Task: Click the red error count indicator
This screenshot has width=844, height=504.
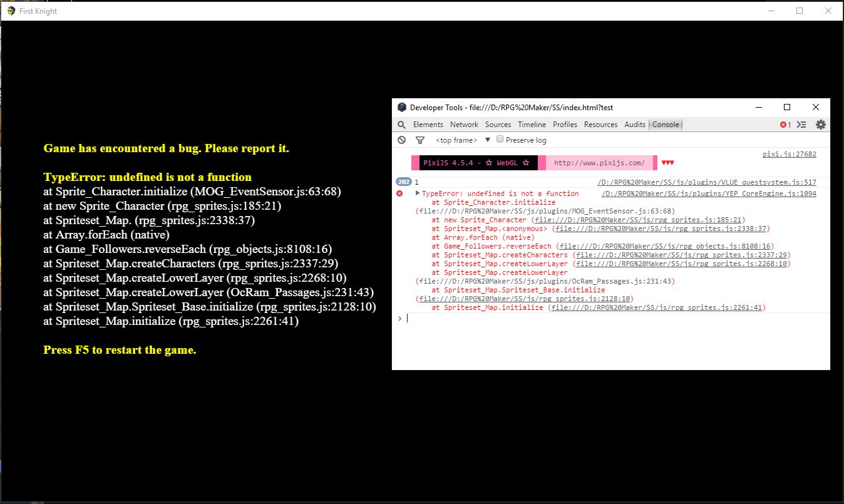Action: point(785,125)
